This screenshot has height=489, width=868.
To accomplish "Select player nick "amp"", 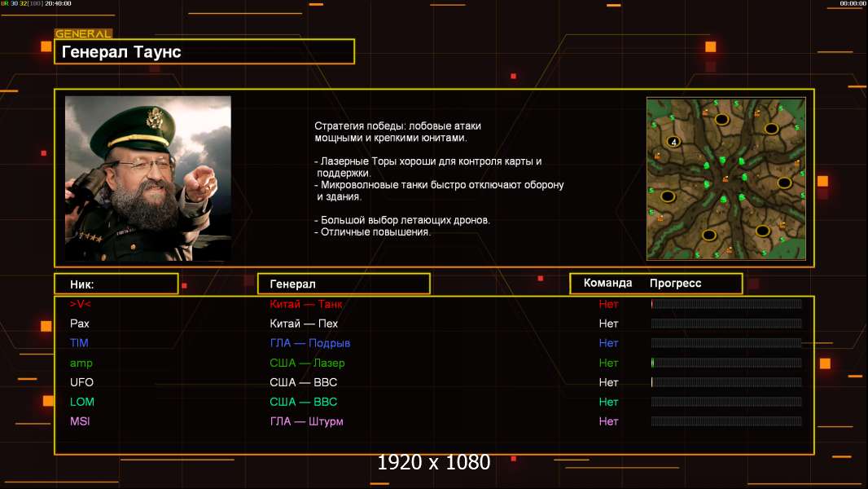I will [81, 363].
